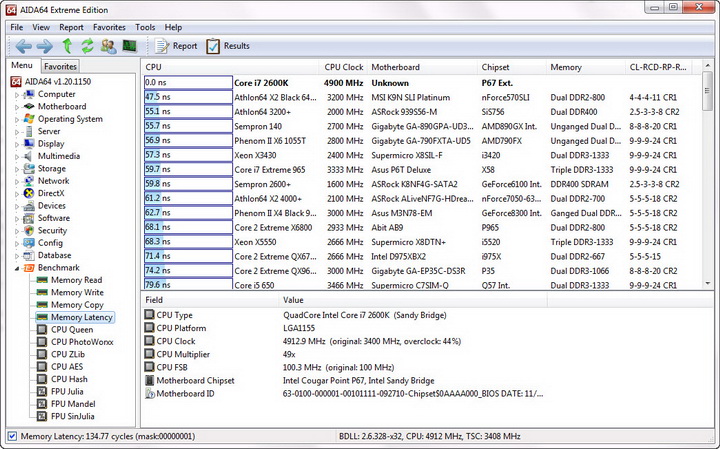
Task: Select the Server tree icon
Action: click(x=29, y=131)
